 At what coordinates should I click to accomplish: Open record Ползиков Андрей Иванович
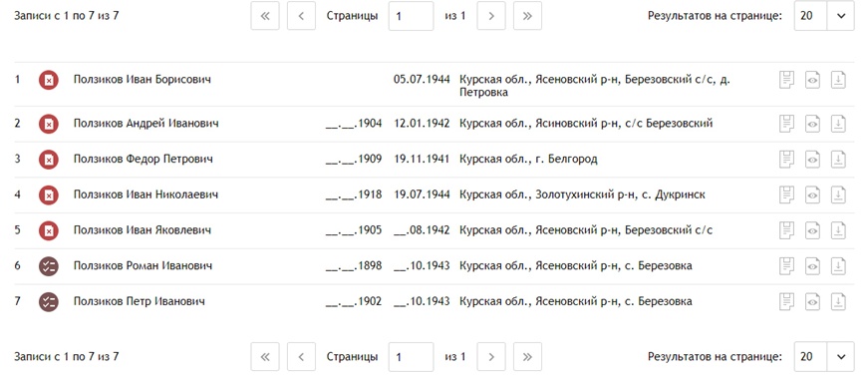[145, 123]
